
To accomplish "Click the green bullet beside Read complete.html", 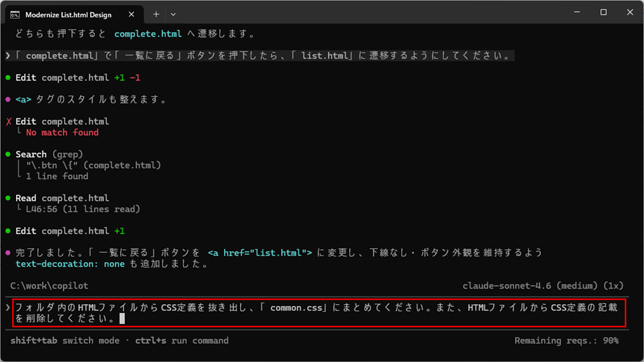I will [8, 199].
